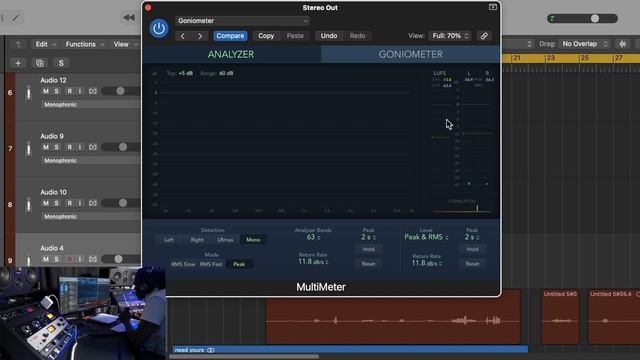640x360 pixels.
Task: Open the Goniometer preset dropdown
Action: tap(242, 21)
